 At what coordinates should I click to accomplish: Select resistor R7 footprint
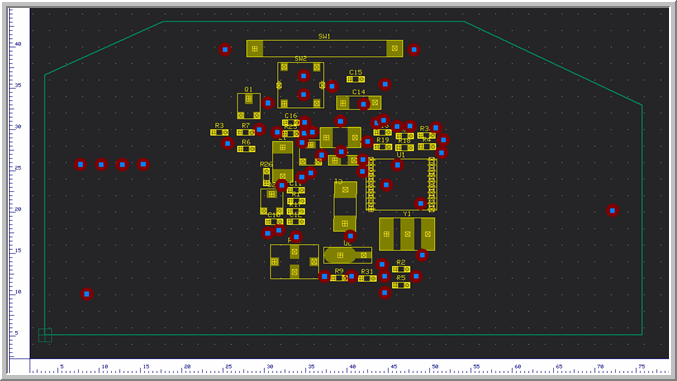click(x=246, y=133)
